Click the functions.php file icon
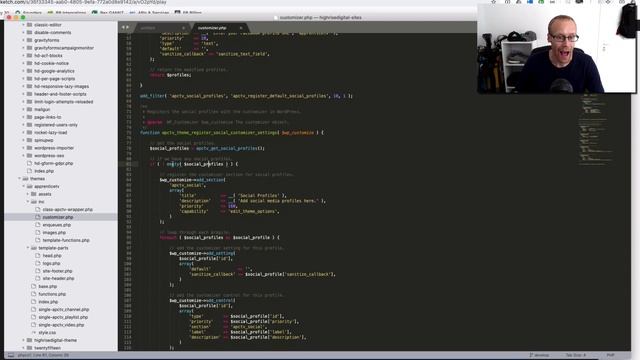640x360 pixels. [34, 294]
